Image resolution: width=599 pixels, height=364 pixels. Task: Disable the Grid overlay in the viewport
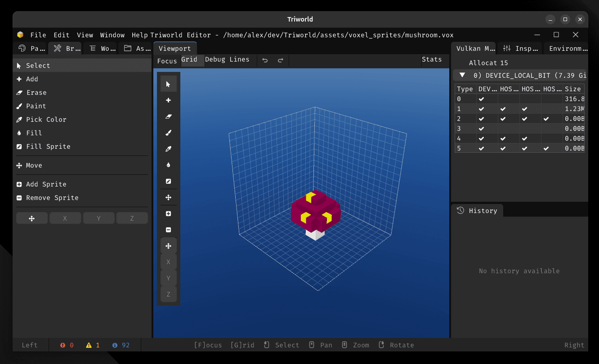click(x=189, y=59)
